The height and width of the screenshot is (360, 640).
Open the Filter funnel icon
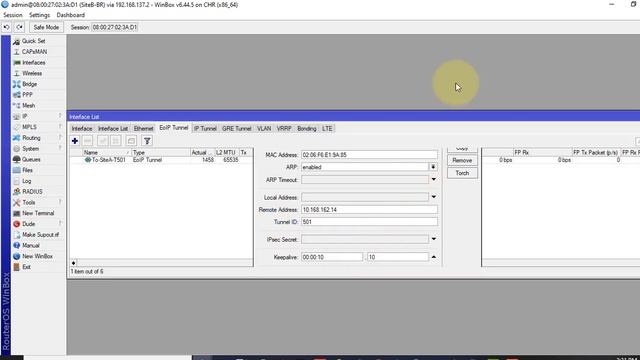[147, 141]
